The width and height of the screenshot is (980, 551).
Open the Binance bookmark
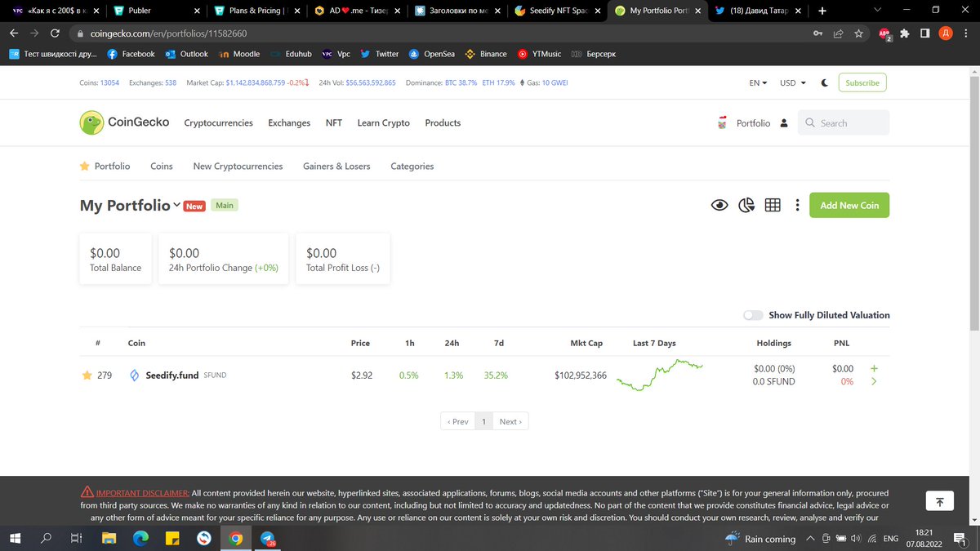tap(486, 54)
